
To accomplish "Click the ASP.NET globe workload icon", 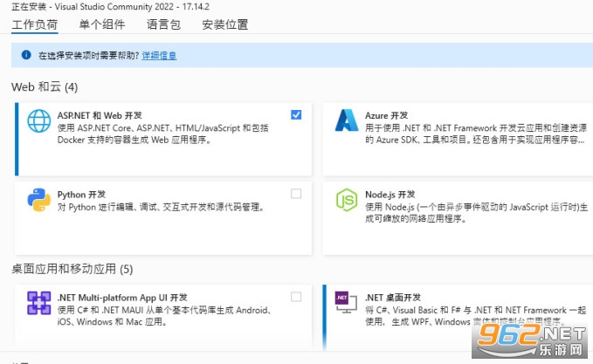I will click(39, 121).
